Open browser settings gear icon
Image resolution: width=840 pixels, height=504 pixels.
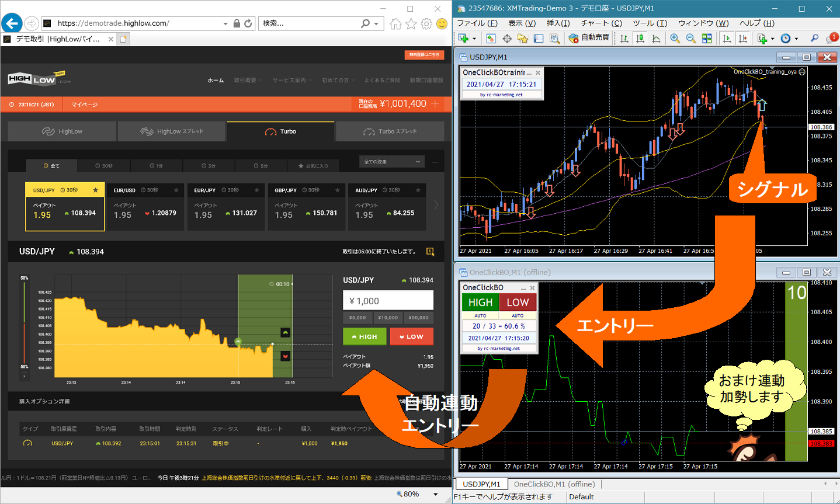click(426, 23)
